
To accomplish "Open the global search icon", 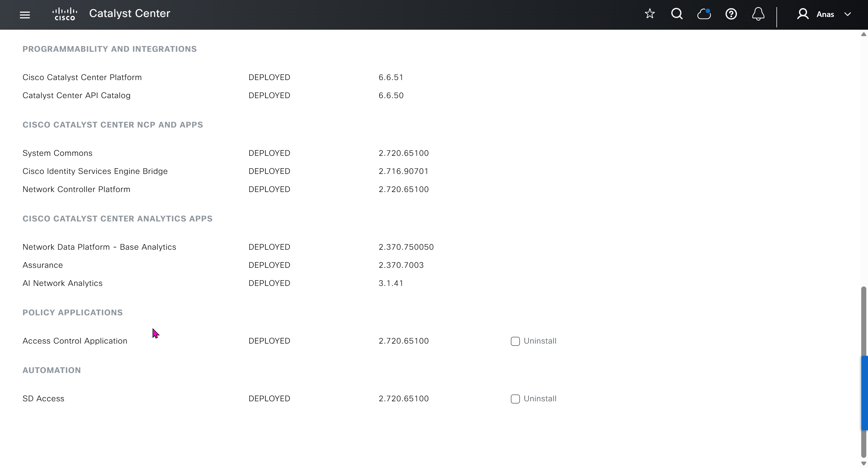I will (x=677, y=14).
